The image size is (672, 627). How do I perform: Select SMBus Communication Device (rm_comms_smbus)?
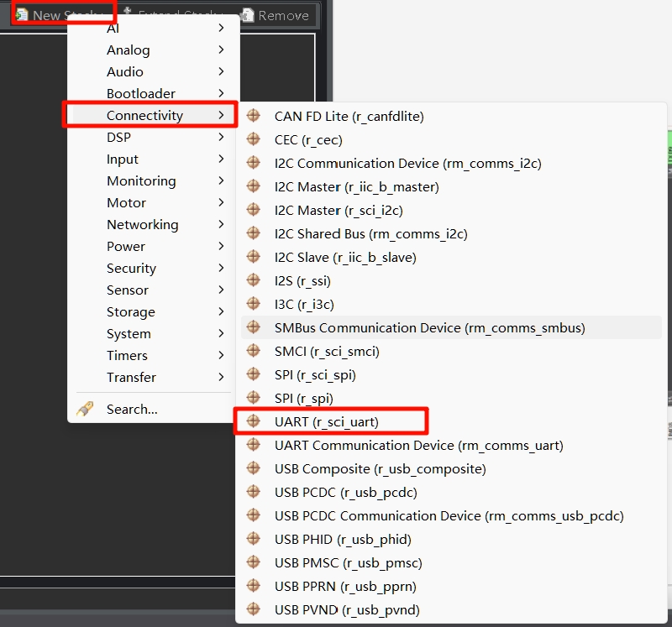pos(429,327)
